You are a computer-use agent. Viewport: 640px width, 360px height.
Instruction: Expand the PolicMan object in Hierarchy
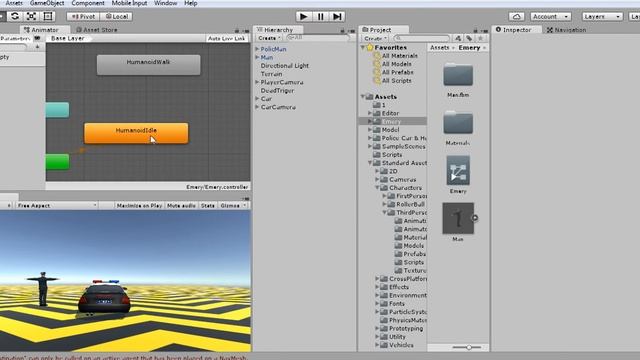pos(257,49)
